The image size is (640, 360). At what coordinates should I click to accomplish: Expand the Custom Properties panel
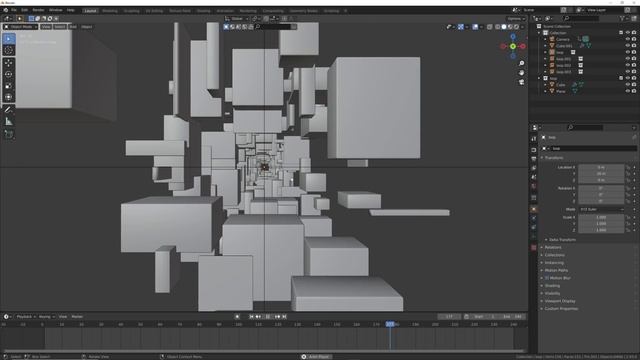(561, 309)
